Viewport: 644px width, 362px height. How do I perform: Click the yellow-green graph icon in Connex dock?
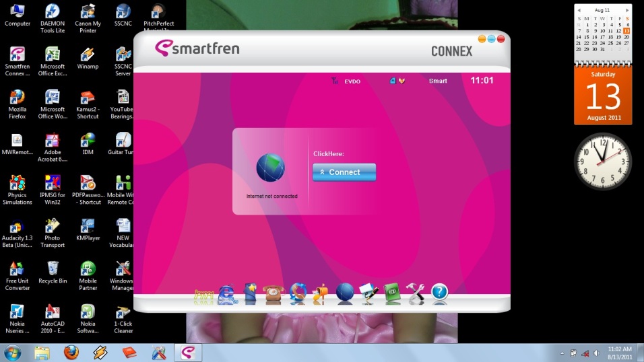tap(203, 296)
